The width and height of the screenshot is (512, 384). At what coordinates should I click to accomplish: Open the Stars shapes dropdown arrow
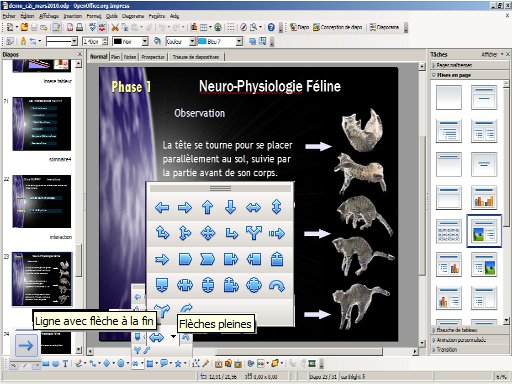pos(185,364)
